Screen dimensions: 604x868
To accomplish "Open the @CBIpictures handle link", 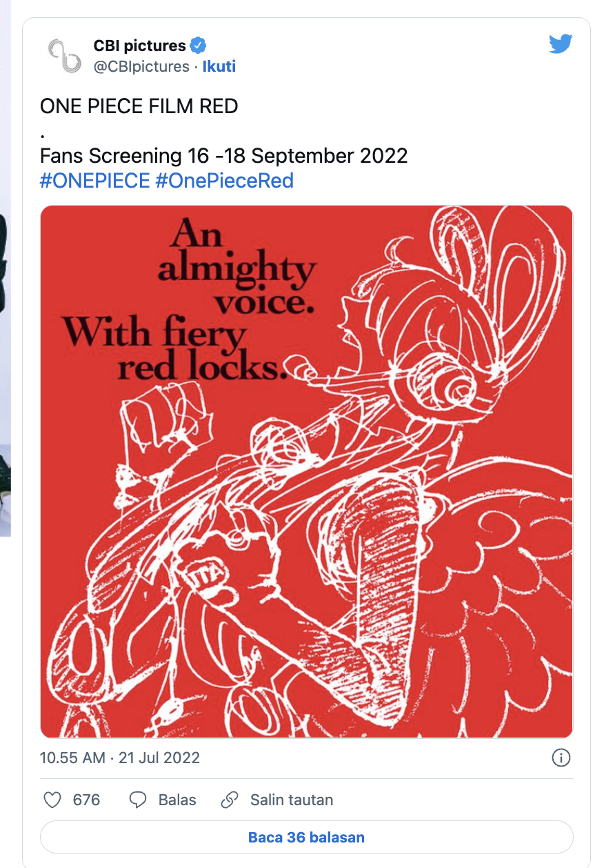I will tap(141, 66).
